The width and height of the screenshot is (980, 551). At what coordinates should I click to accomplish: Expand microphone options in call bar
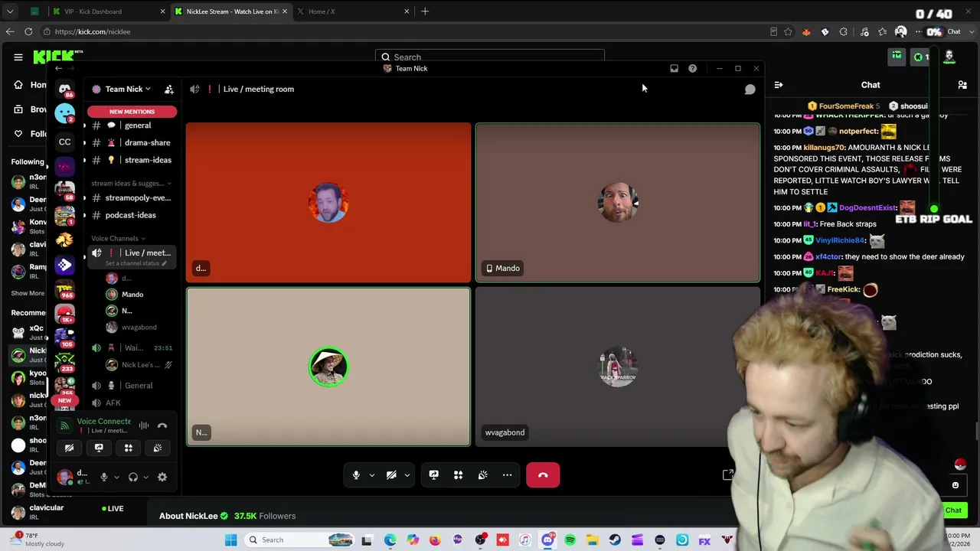point(372,475)
